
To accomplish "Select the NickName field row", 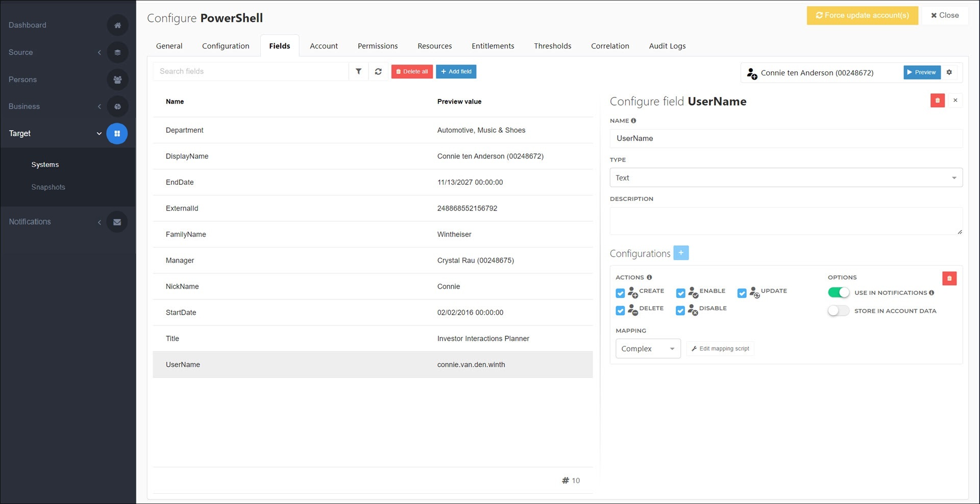I will coord(373,286).
